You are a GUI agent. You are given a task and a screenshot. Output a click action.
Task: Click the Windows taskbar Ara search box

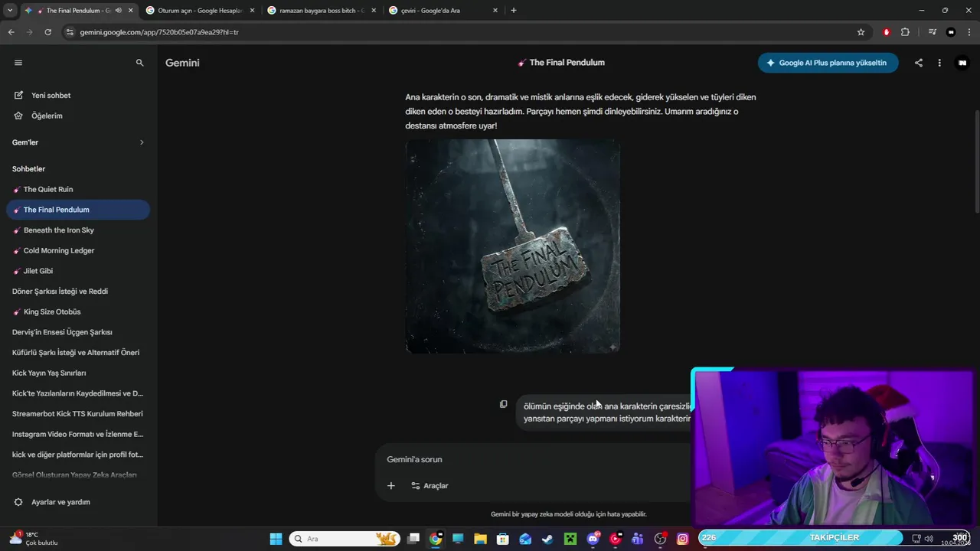pyautogui.click(x=345, y=539)
